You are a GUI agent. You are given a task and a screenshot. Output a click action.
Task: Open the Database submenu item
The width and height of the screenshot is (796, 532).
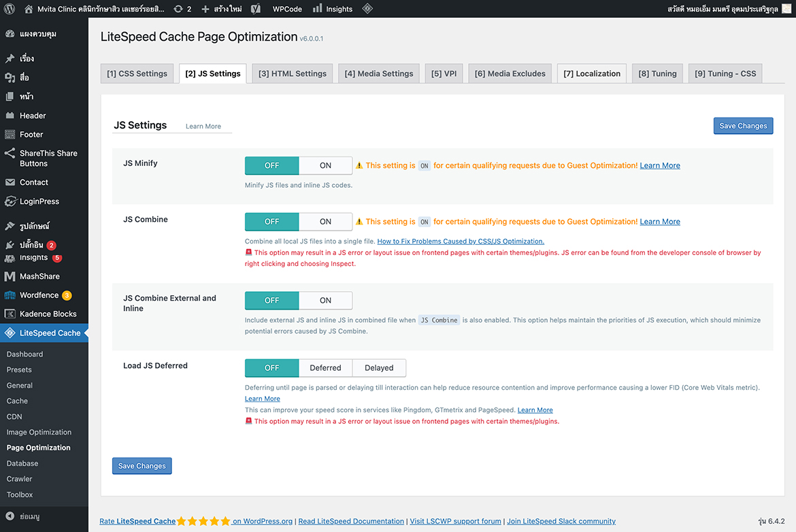point(22,463)
